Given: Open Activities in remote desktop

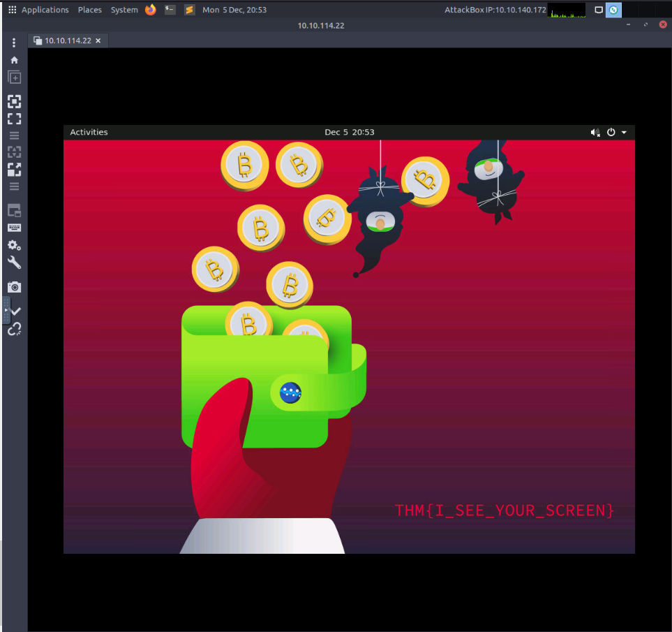Looking at the screenshot, I should pos(89,132).
